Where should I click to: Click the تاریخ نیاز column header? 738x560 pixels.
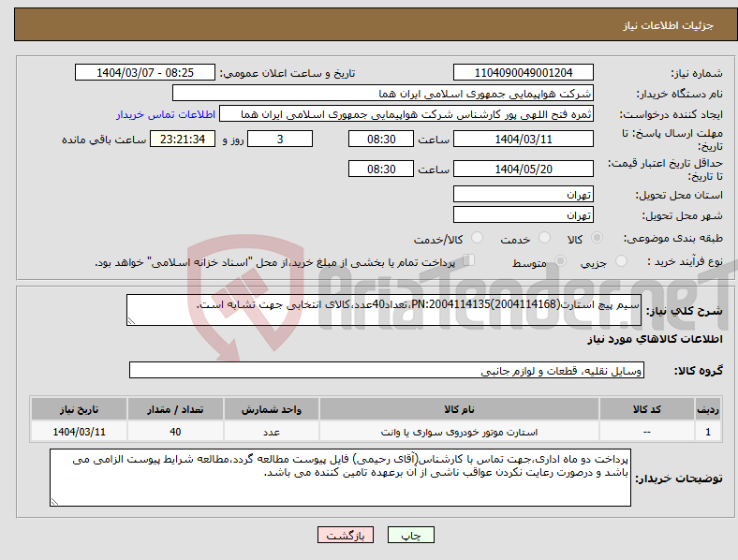click(79, 409)
